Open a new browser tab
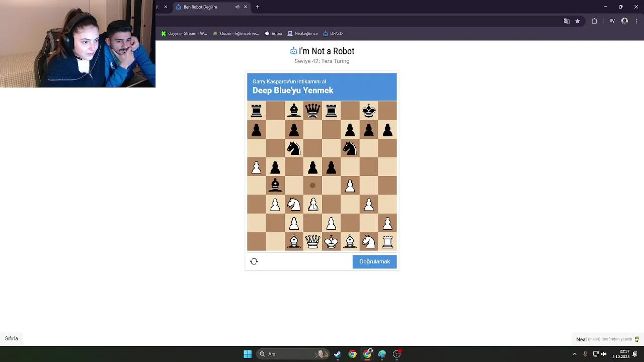 [258, 7]
